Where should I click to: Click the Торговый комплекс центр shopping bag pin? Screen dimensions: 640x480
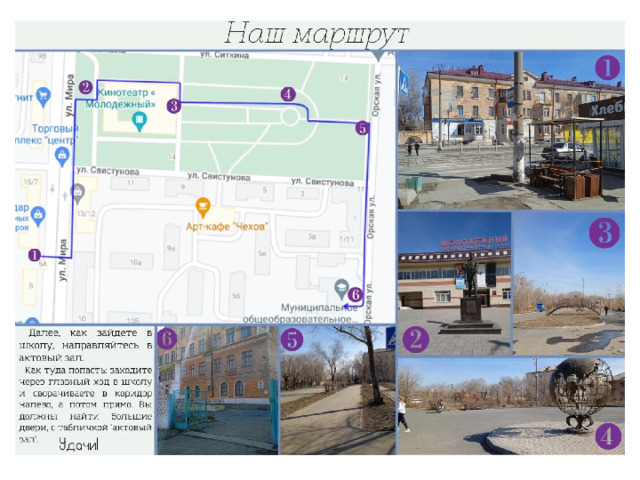(x=62, y=157)
